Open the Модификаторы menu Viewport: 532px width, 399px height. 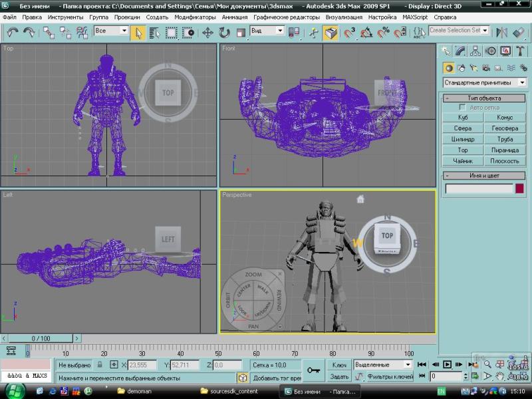pos(194,17)
